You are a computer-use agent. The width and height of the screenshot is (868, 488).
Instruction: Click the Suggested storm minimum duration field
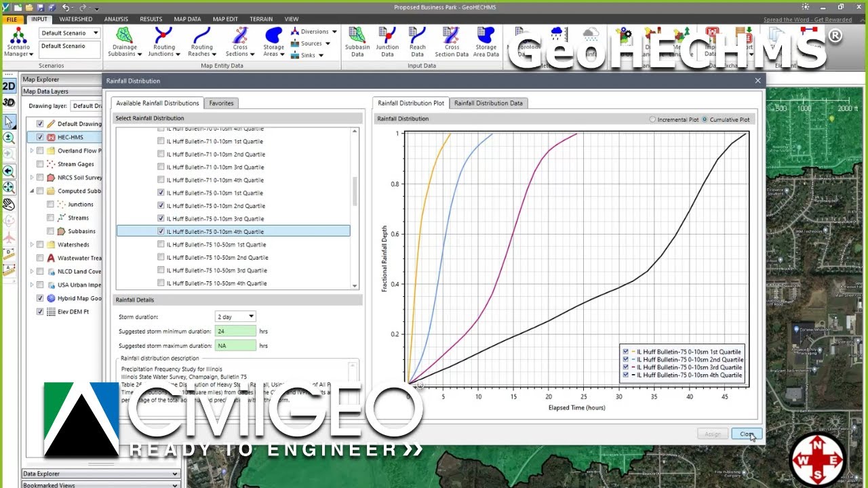point(236,331)
